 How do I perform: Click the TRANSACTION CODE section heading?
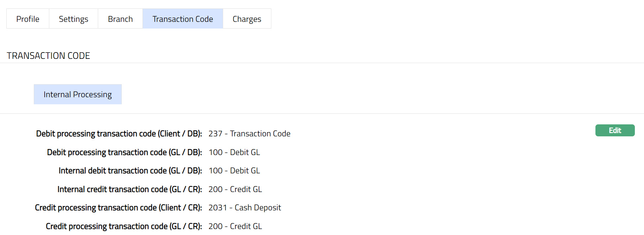coord(49,56)
